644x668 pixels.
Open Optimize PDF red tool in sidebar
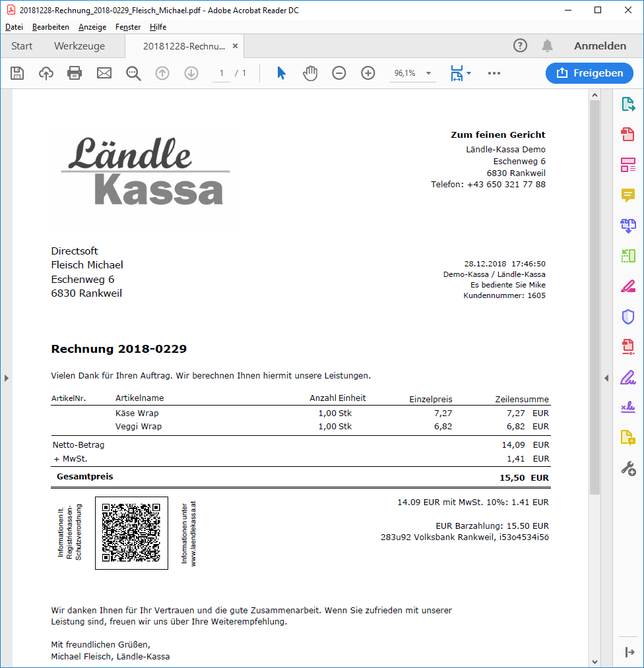pyautogui.click(x=628, y=347)
